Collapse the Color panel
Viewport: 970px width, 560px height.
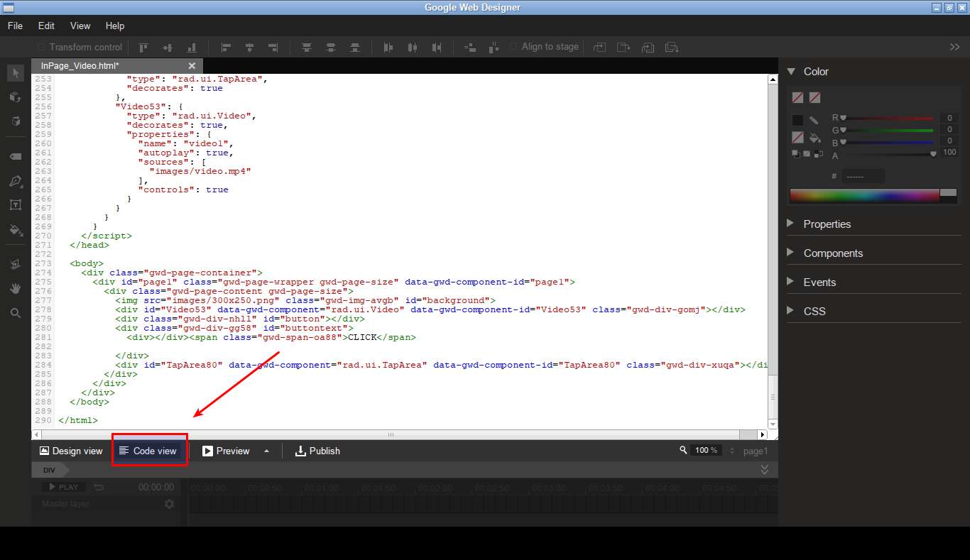pyautogui.click(x=790, y=71)
